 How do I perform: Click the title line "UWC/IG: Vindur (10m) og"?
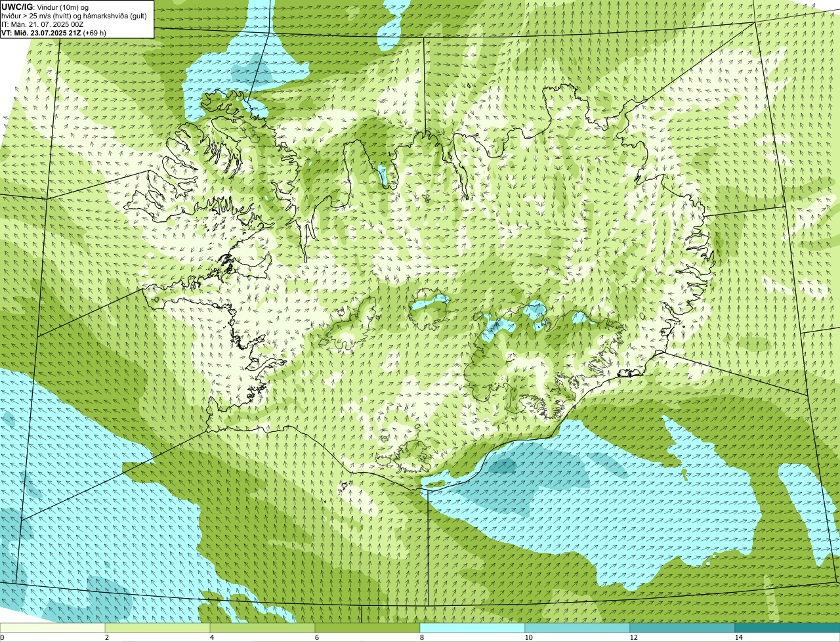(45, 7)
